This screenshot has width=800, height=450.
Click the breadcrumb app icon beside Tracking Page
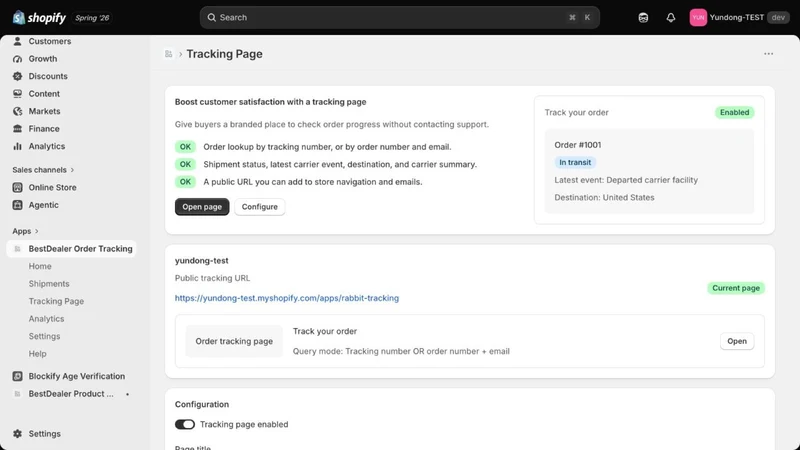pyautogui.click(x=168, y=54)
